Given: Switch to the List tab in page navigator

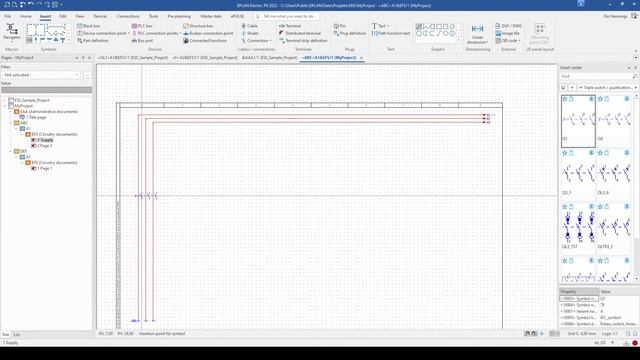Looking at the screenshot, I should pos(16,335).
